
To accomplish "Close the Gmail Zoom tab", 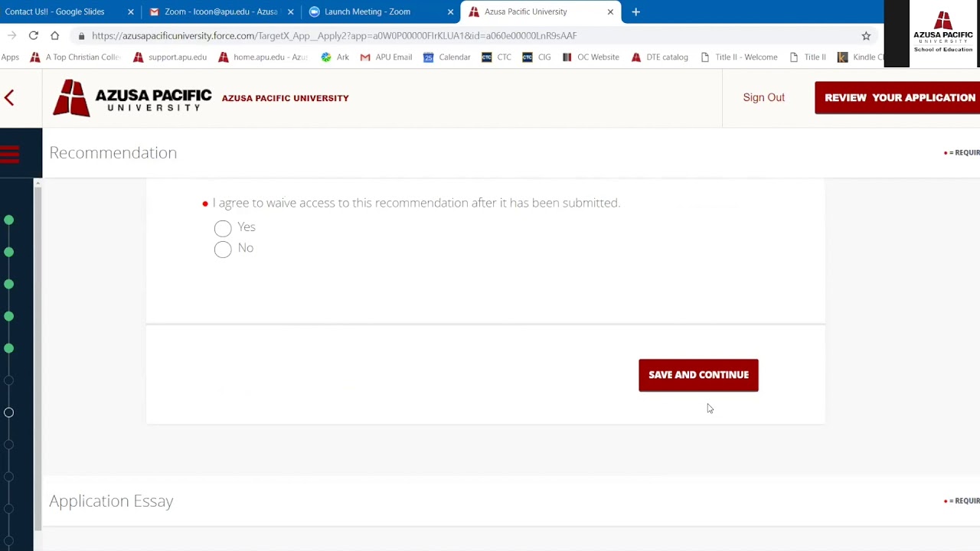I will click(290, 11).
